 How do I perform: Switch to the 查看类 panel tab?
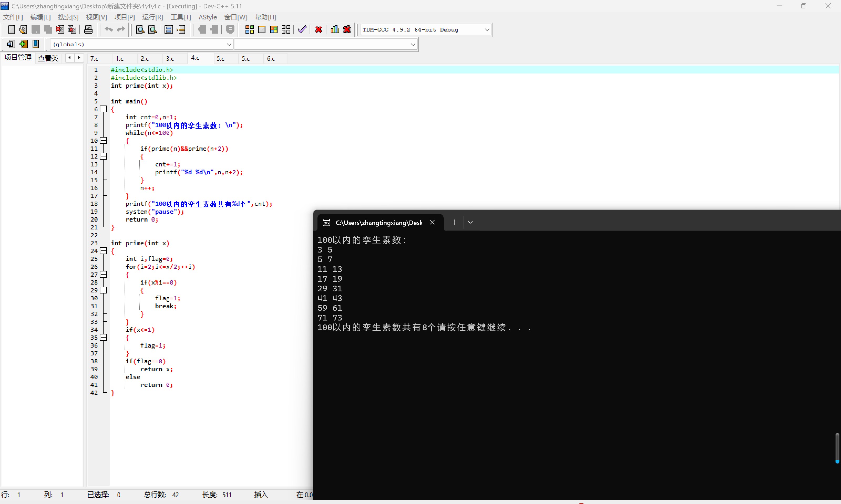48,58
